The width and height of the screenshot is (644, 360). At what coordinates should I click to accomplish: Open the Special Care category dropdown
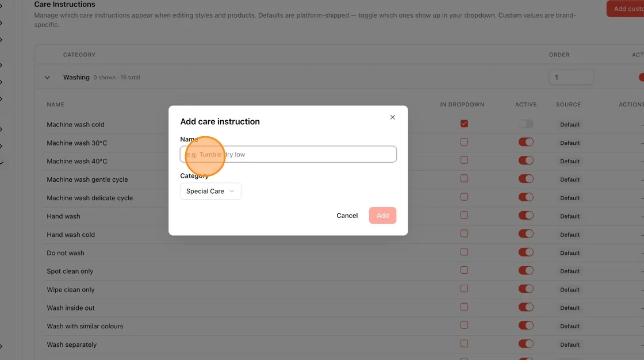click(210, 191)
